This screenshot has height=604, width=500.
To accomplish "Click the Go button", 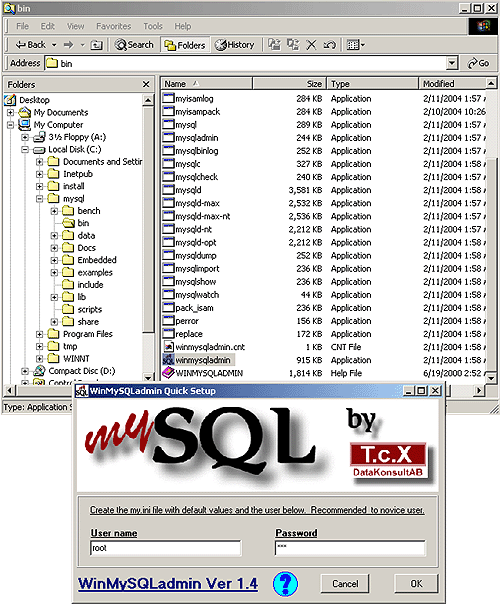I will coord(478,63).
